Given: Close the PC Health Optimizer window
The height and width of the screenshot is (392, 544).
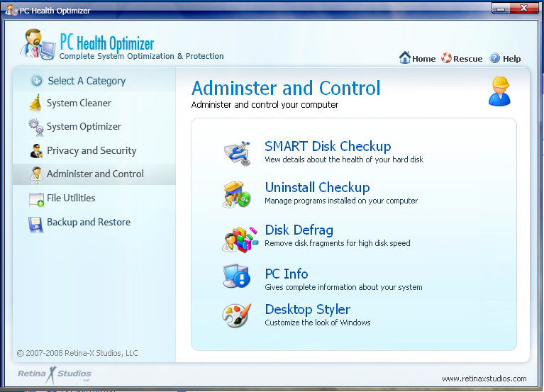Looking at the screenshot, I should [524, 9].
